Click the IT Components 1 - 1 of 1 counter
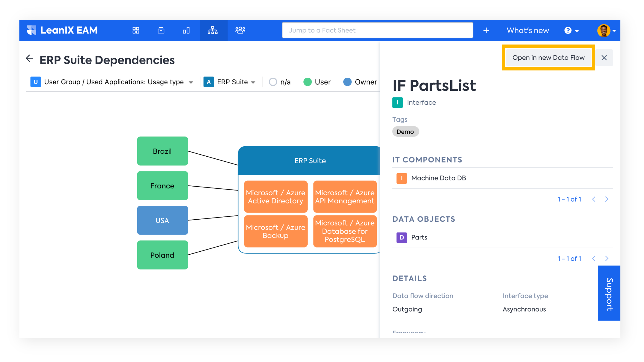 click(x=569, y=199)
